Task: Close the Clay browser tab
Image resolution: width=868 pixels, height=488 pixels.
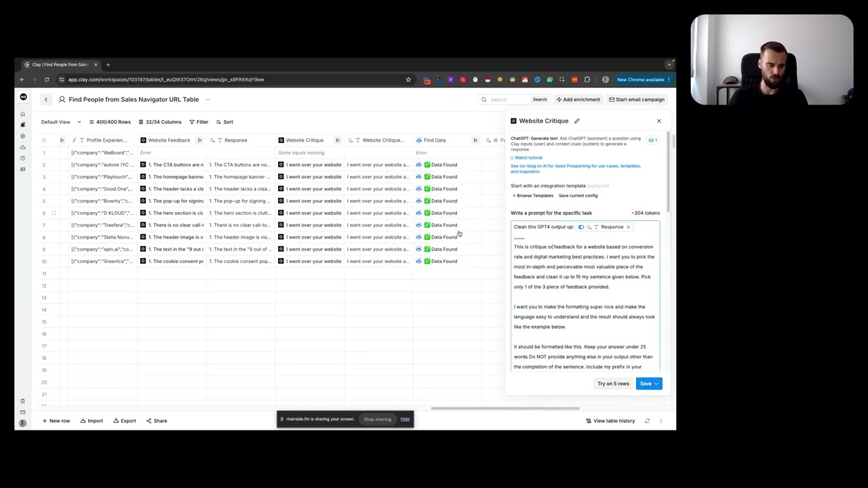Action: point(96,64)
